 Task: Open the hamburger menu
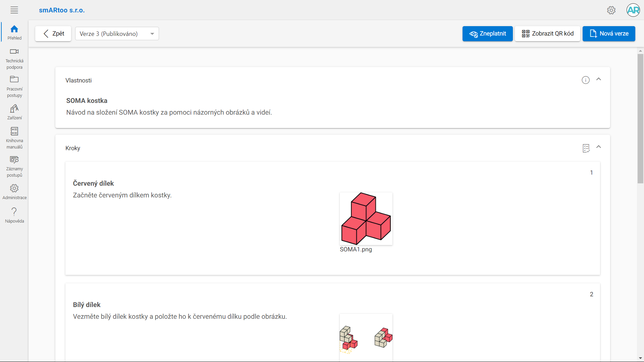pyautogui.click(x=14, y=10)
